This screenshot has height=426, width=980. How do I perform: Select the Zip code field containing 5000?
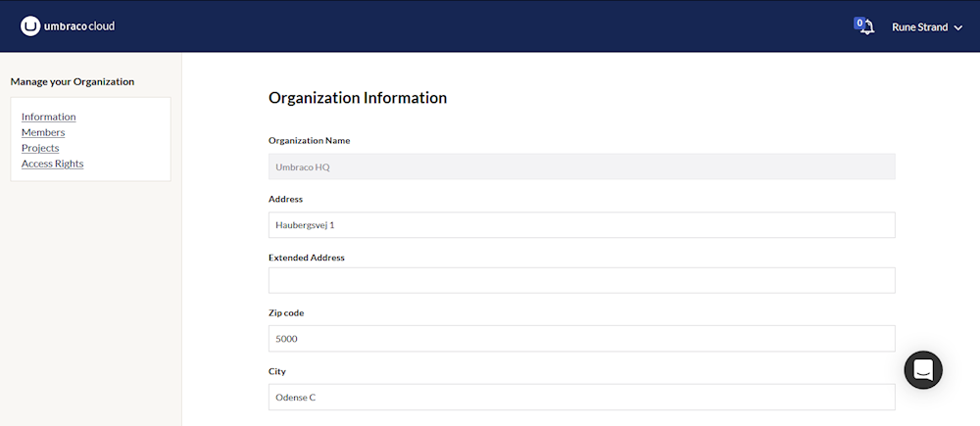[x=581, y=339]
